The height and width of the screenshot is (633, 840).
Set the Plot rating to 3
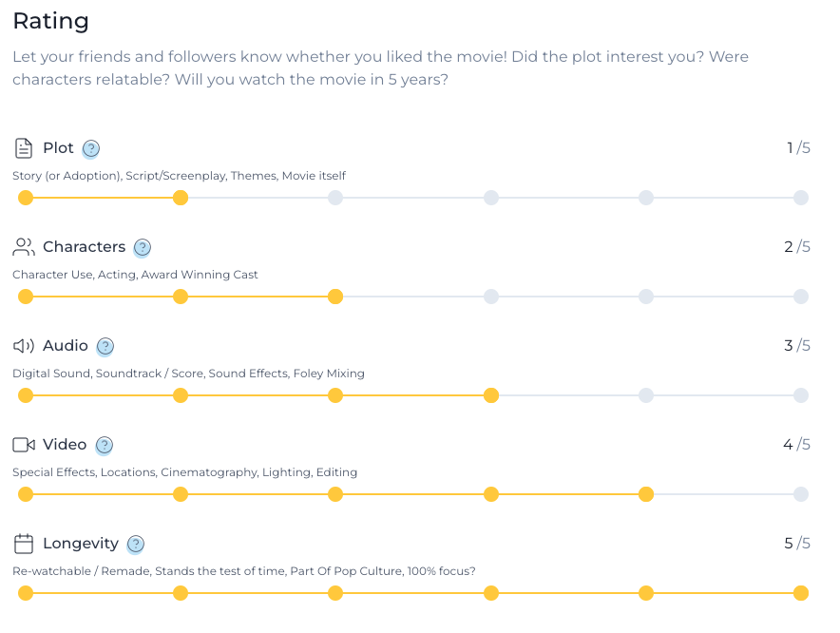490,198
